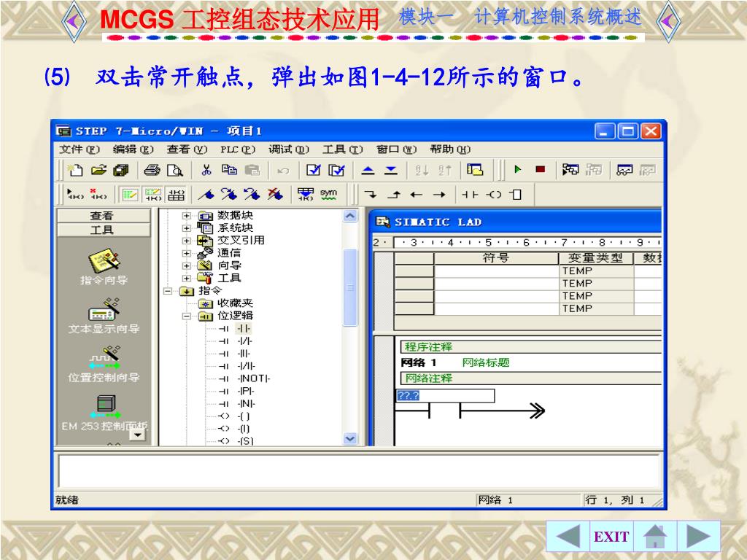
Task: Click the Coil toolbar button
Action: [x=494, y=194]
